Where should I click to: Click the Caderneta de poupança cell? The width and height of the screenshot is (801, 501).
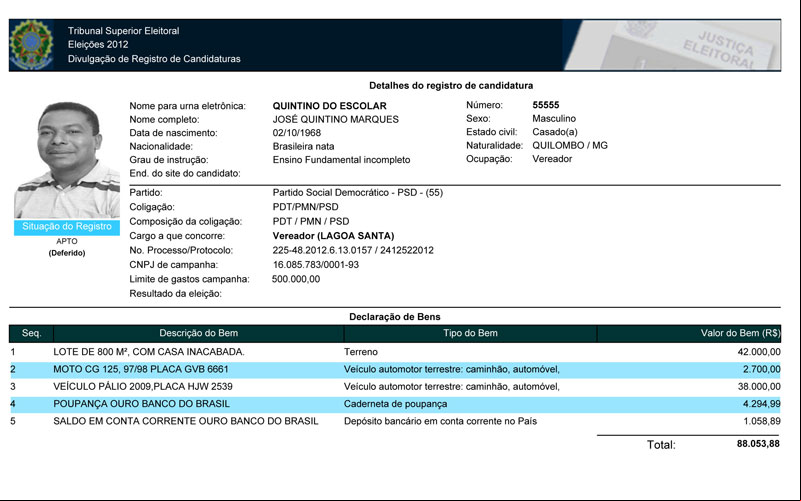pyautogui.click(x=395, y=404)
